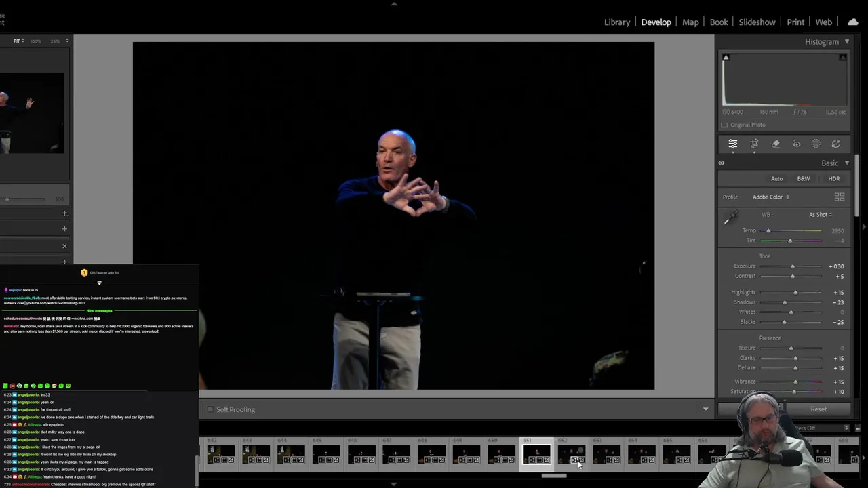The width and height of the screenshot is (868, 488).
Task: Click the Auto tone button
Action: [776, 179]
